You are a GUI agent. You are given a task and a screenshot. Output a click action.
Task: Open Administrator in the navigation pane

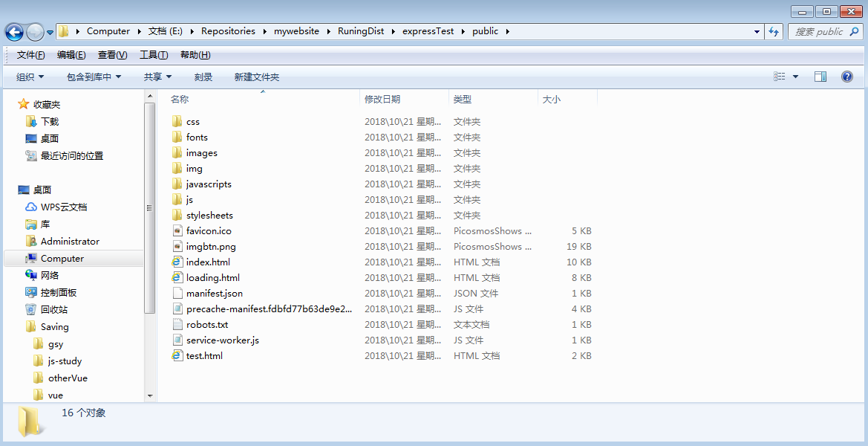click(x=70, y=242)
